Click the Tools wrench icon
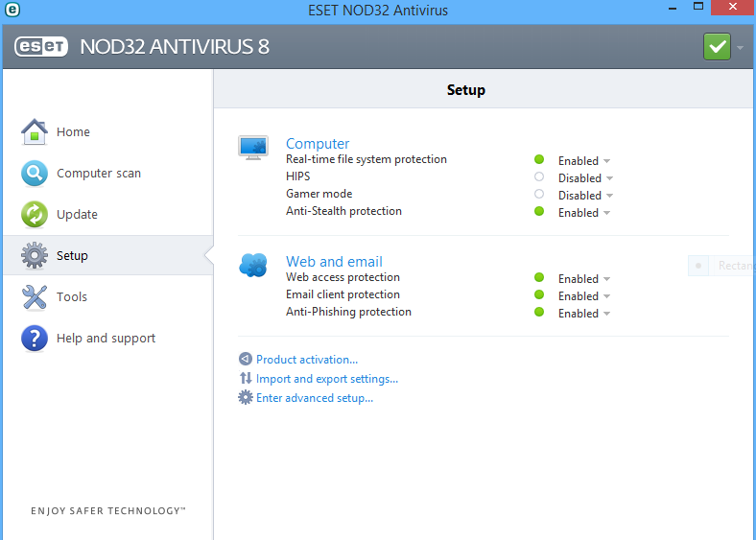 click(x=35, y=296)
